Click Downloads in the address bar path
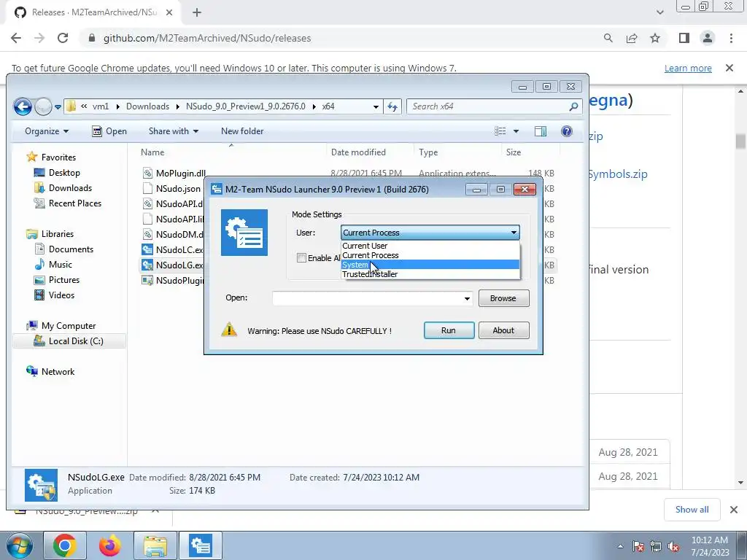 (x=147, y=106)
